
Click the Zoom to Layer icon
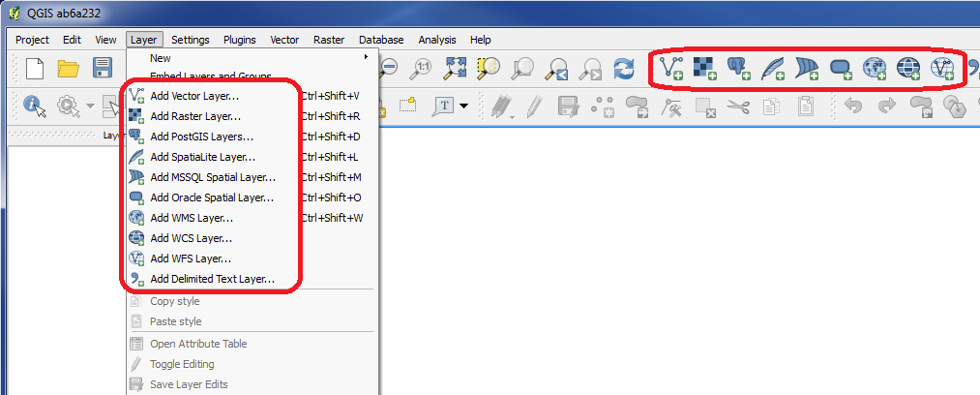click(522, 68)
